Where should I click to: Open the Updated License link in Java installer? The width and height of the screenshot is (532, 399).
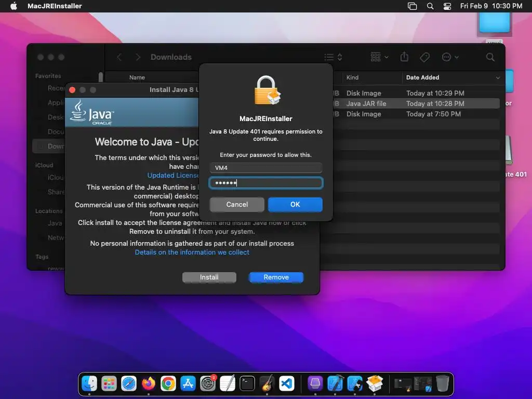173,176
